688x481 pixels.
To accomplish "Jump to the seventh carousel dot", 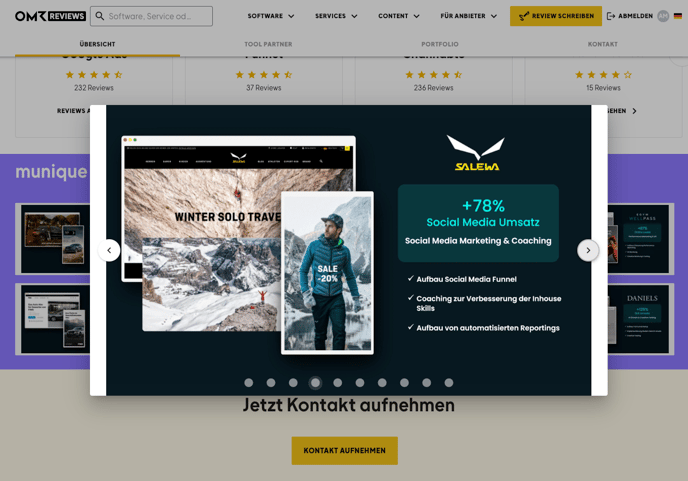I will [x=382, y=383].
